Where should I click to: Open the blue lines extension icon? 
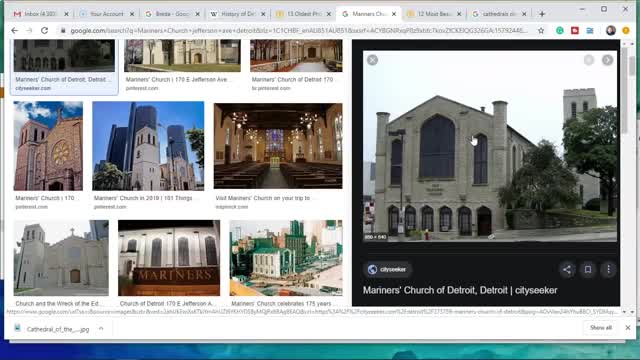point(590,31)
